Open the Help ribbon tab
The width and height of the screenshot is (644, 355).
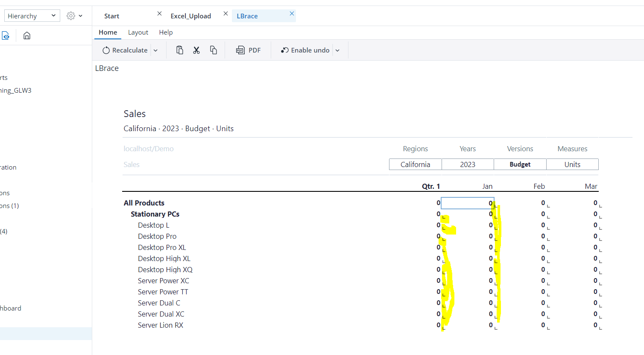166,32
